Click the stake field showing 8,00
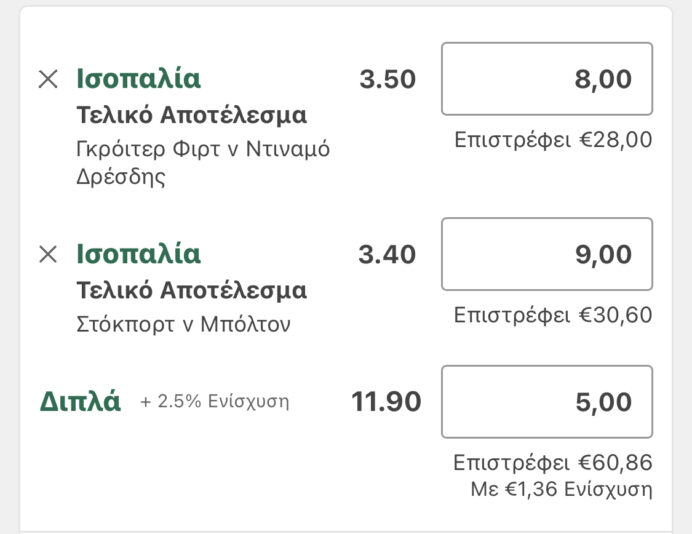692x534 pixels. [546, 79]
